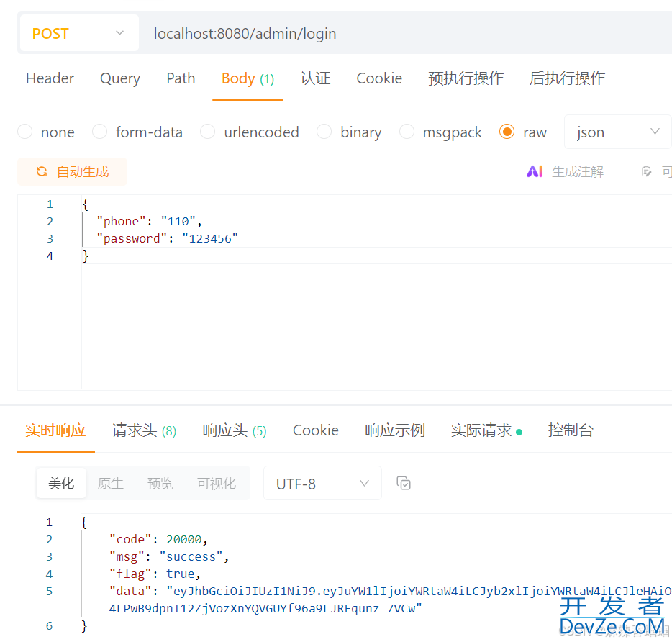
Task: Open the 响应头 (5) tab
Action: pyautogui.click(x=235, y=430)
